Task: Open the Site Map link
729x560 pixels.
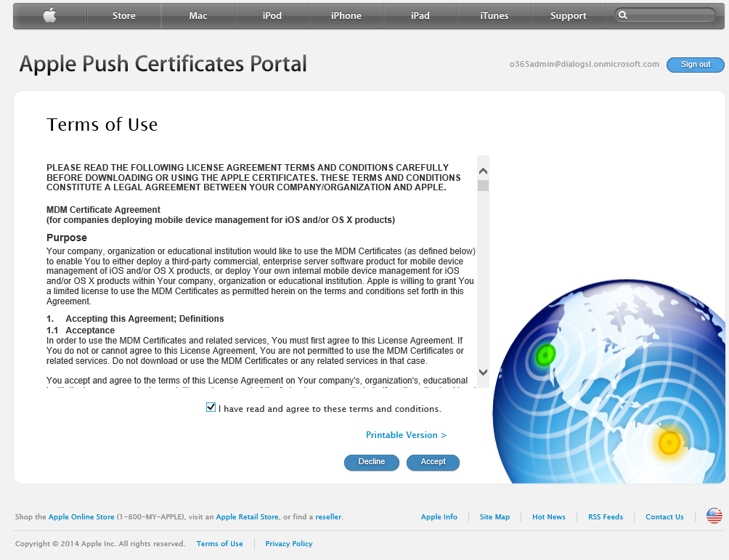Action: point(494,516)
